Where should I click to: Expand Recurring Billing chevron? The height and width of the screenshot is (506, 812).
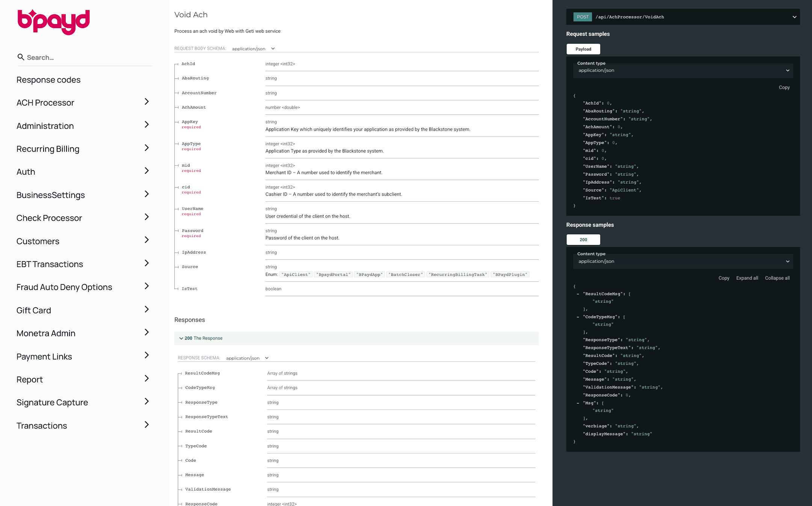point(147,148)
